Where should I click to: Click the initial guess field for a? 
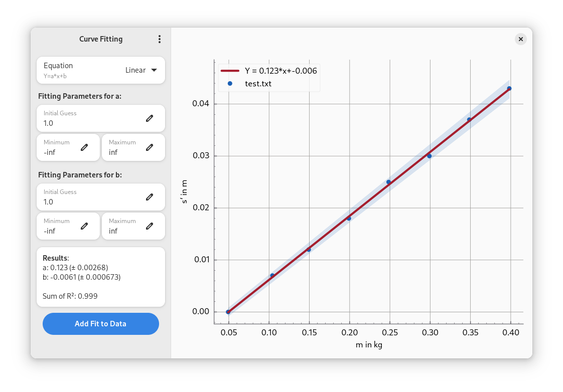90,119
